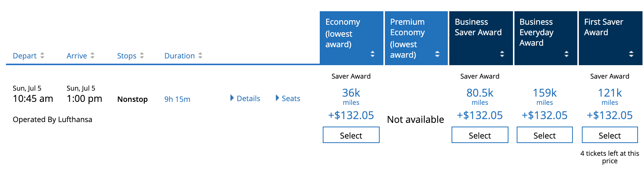
Task: Click the Depart column header link
Action: (x=25, y=56)
